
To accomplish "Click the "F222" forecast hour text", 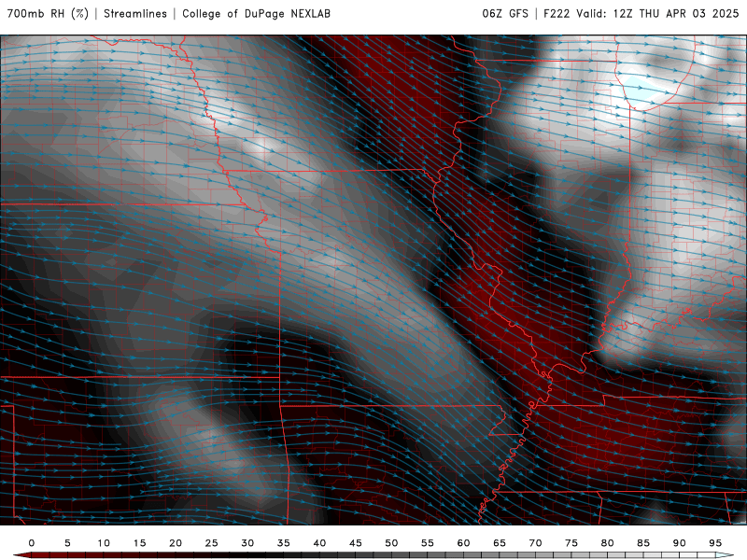I will 557,13.
